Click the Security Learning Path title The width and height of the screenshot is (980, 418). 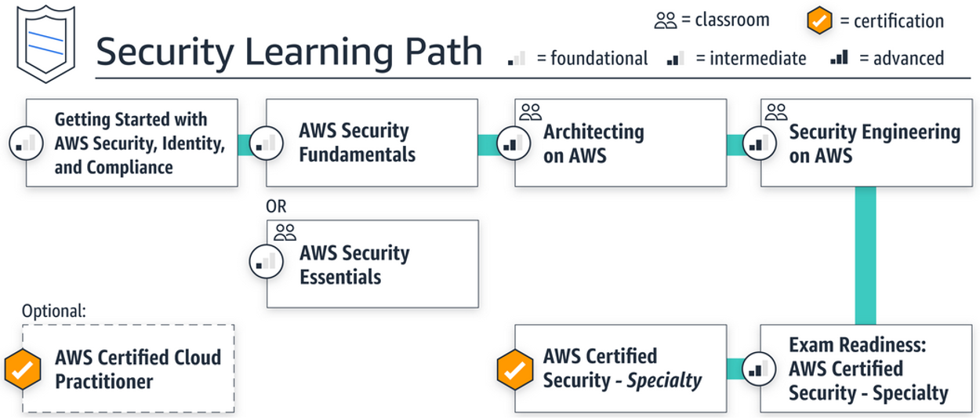click(289, 52)
